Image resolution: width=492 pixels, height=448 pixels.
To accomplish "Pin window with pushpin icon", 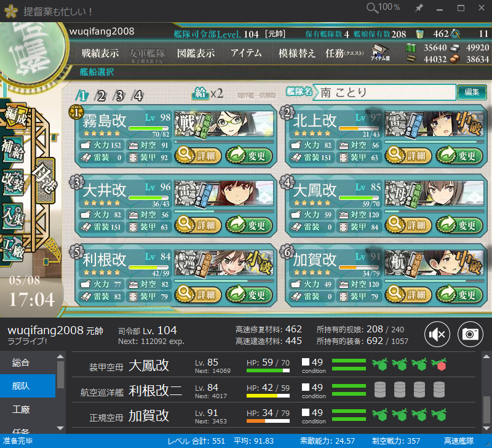I will click(x=419, y=8).
